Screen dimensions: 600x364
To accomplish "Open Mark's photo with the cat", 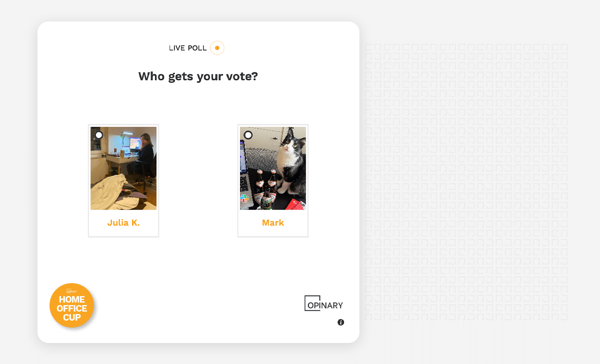I will tap(273, 168).
